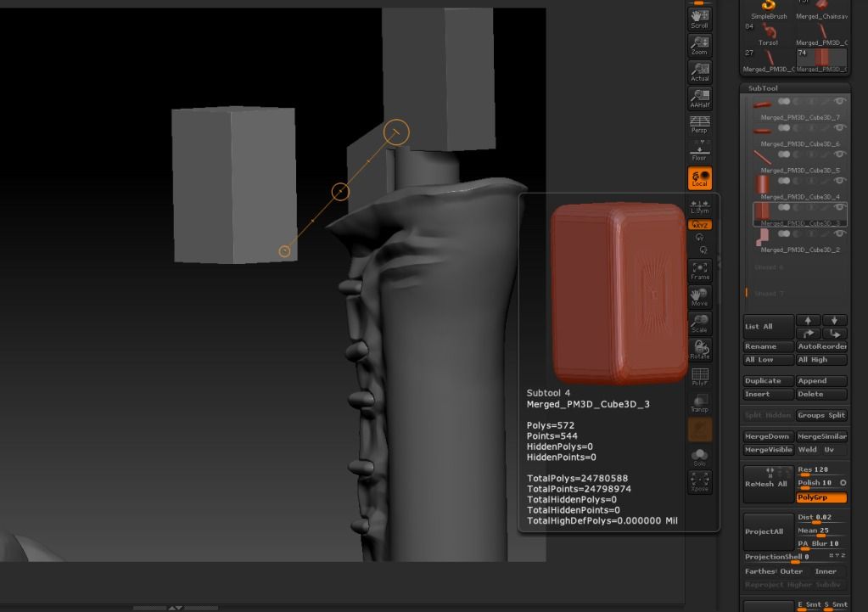Toggle Persp perspective mode
This screenshot has height=612, width=868.
699,125
